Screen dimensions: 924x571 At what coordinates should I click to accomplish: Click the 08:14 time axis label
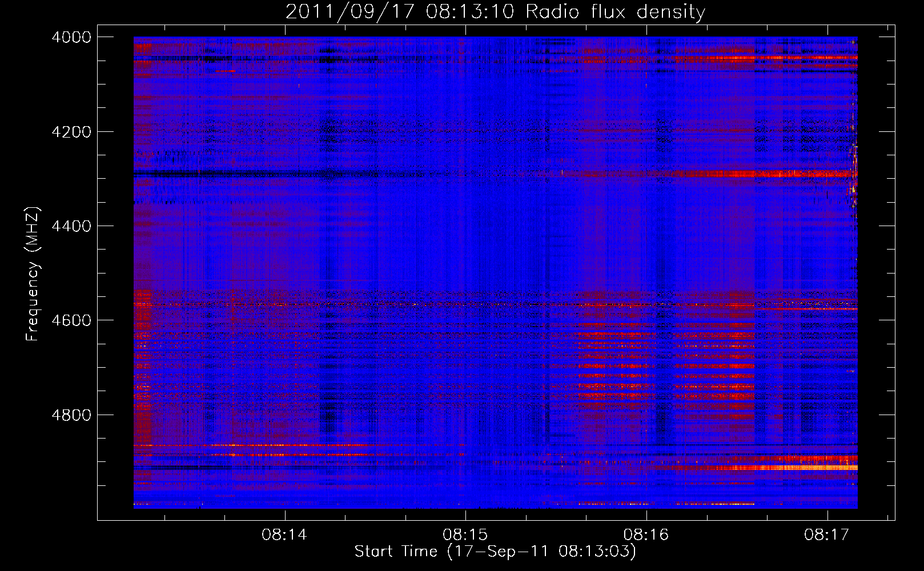click(284, 535)
